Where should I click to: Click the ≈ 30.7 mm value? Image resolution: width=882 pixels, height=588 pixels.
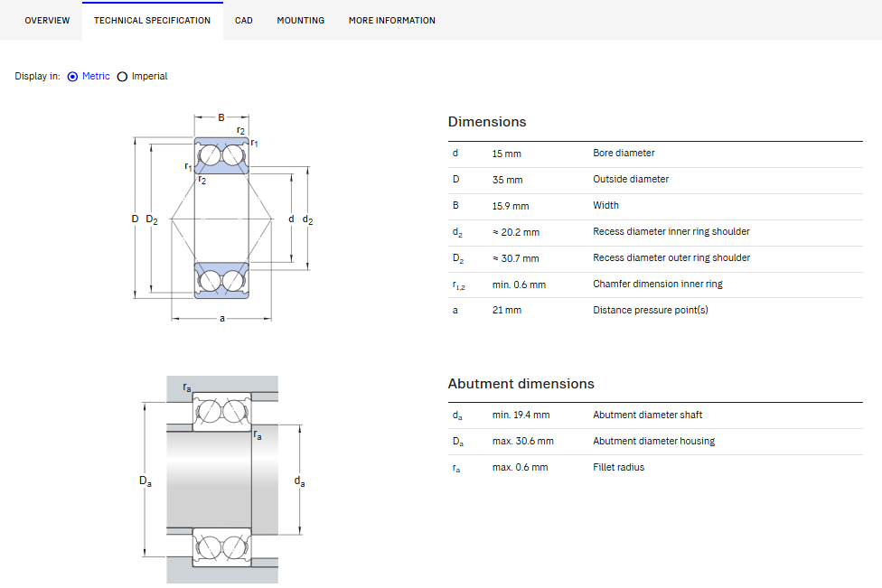tap(516, 258)
